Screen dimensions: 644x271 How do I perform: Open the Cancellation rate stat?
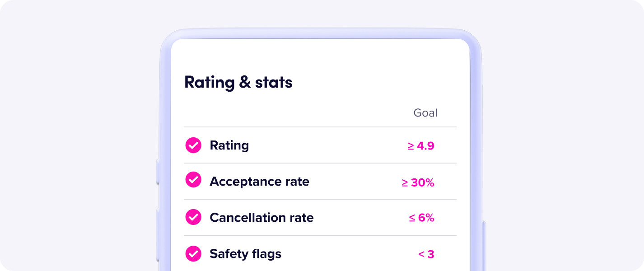click(261, 218)
